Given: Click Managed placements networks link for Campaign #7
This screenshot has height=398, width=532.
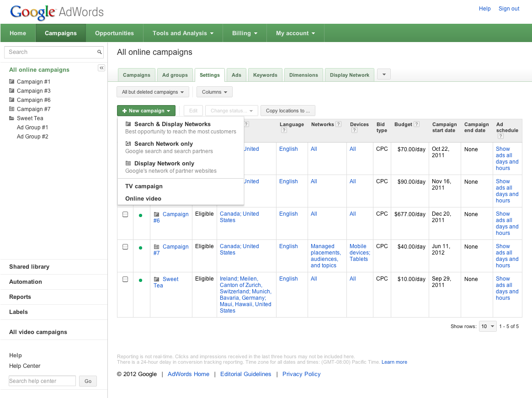Looking at the screenshot, I should 326,256.
